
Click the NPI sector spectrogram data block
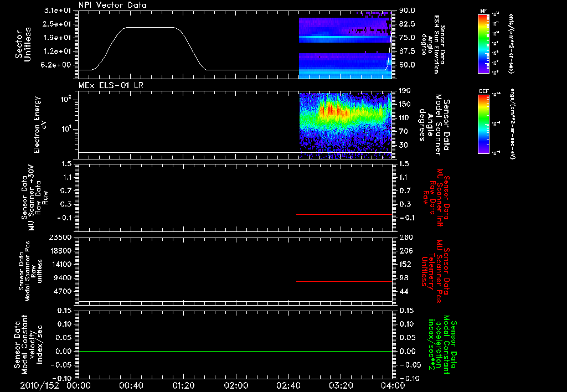point(346,45)
